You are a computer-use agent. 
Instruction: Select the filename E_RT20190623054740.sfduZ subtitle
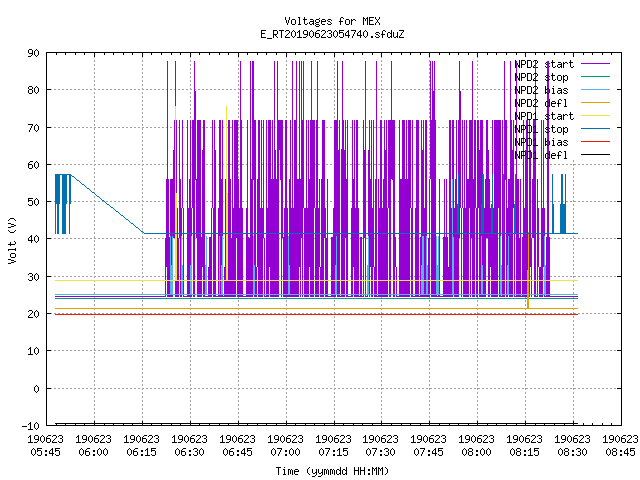click(332, 34)
